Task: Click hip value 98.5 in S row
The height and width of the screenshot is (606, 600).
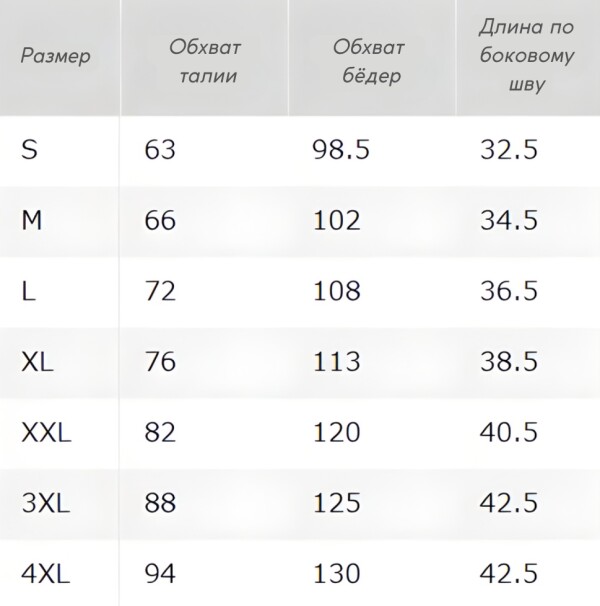Action: tap(341, 149)
